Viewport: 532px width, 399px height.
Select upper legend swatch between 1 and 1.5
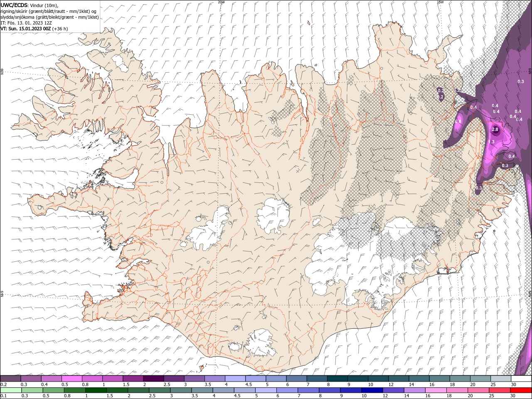pyautogui.click(x=112, y=379)
